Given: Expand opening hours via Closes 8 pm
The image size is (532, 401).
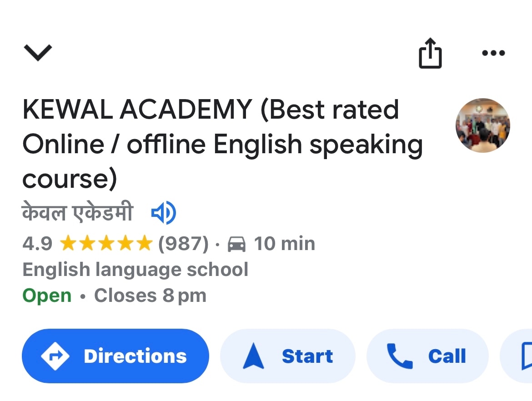Looking at the screenshot, I should coord(150,296).
